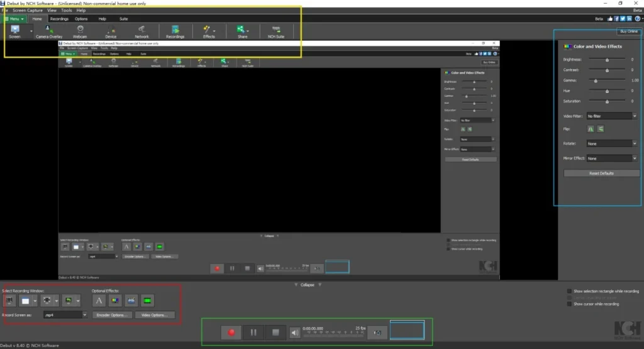Open green screen effect icon
644x349 pixels.
(147, 301)
